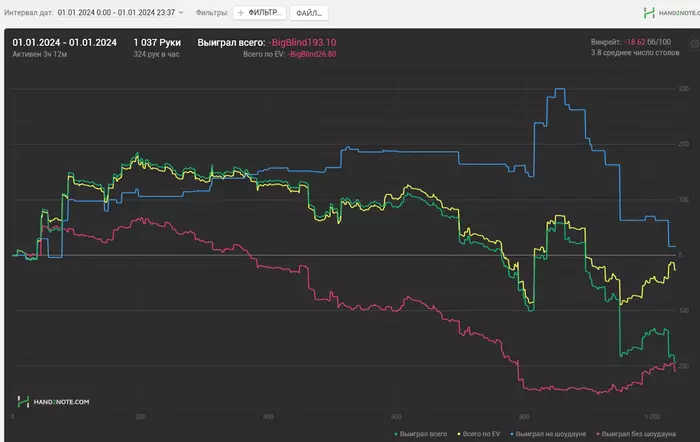
Task: Click the Интервал дат label
Action: 29,13
